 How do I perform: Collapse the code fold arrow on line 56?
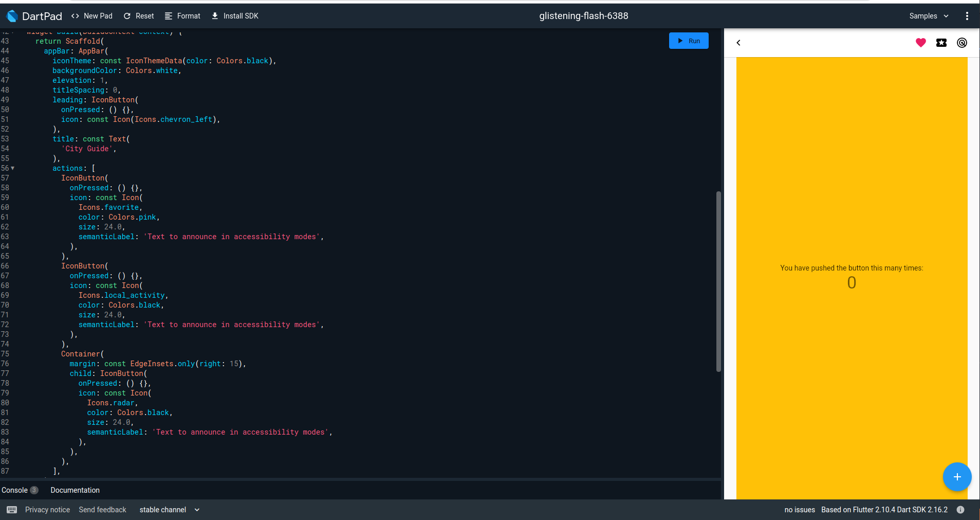(x=13, y=168)
